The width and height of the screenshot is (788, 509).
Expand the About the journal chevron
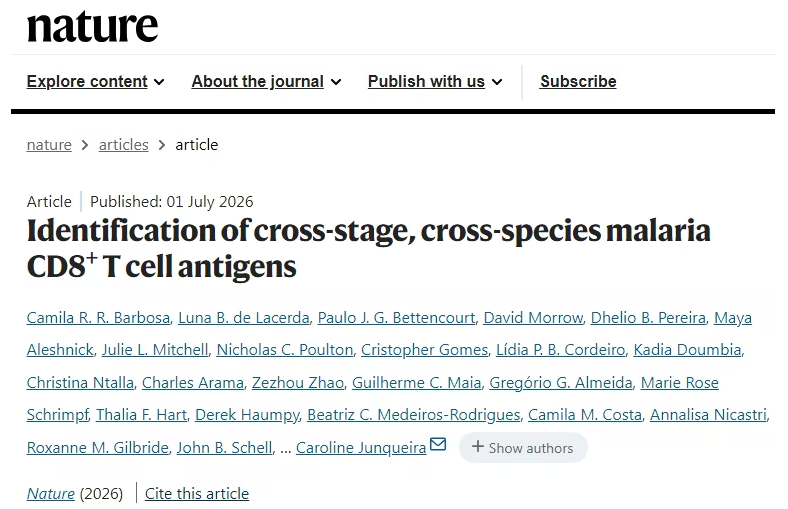point(336,82)
